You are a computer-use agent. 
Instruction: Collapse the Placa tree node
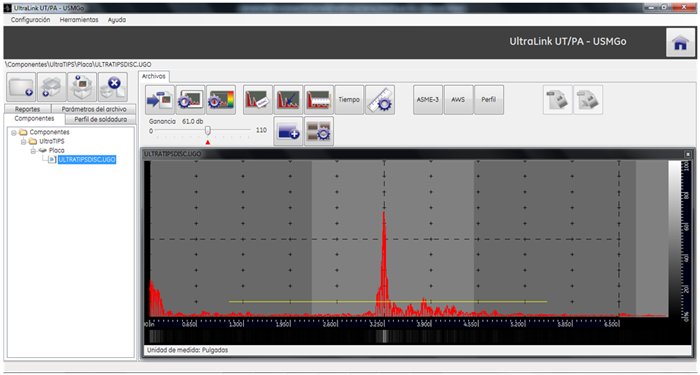[x=33, y=151]
